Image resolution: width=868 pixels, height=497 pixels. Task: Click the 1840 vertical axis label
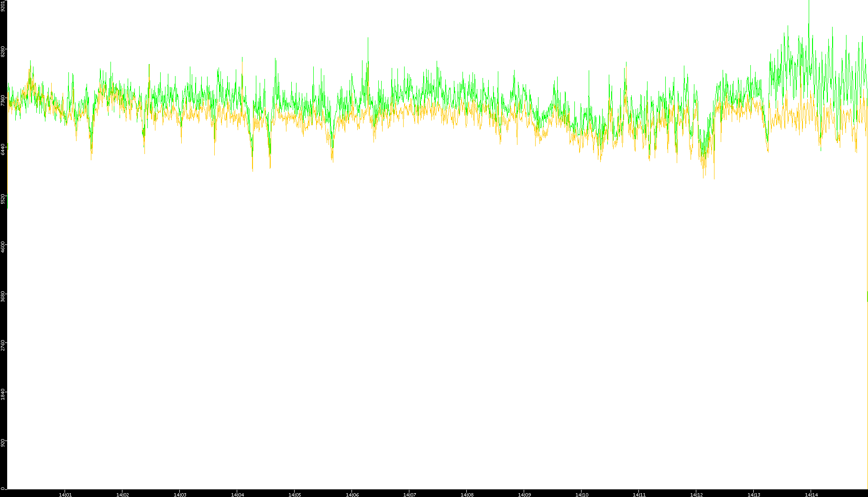[3, 394]
